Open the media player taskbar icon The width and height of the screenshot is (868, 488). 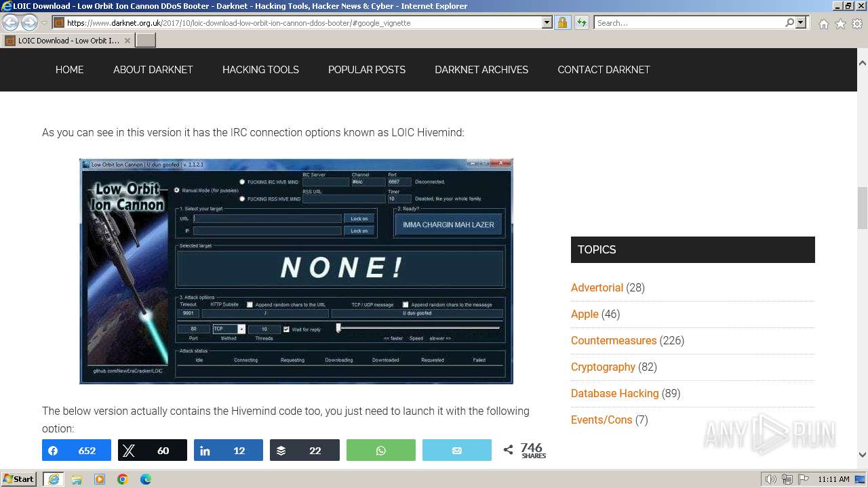(100, 479)
